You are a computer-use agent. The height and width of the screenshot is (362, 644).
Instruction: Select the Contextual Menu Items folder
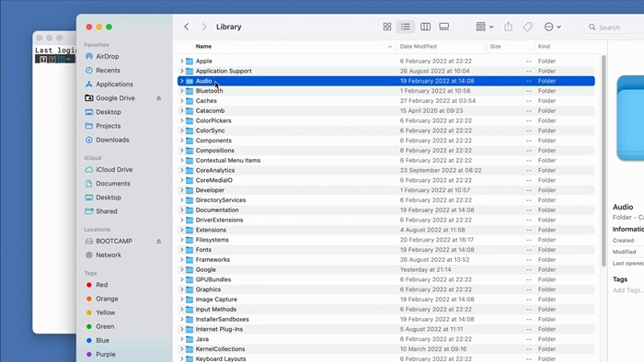coord(386,160)
